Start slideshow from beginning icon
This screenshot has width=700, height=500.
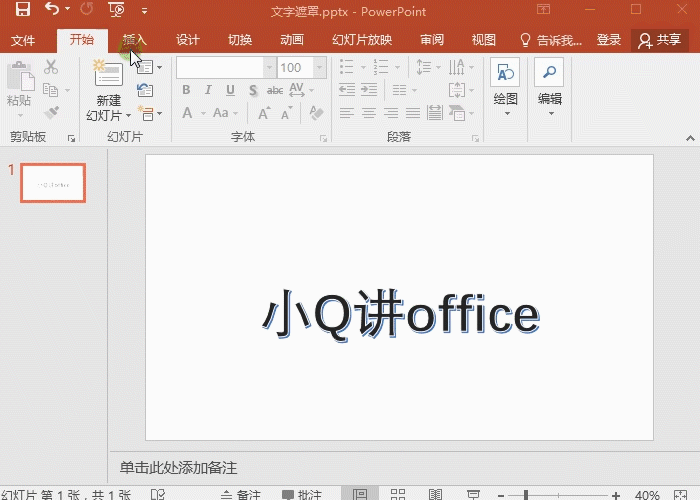[117, 9]
